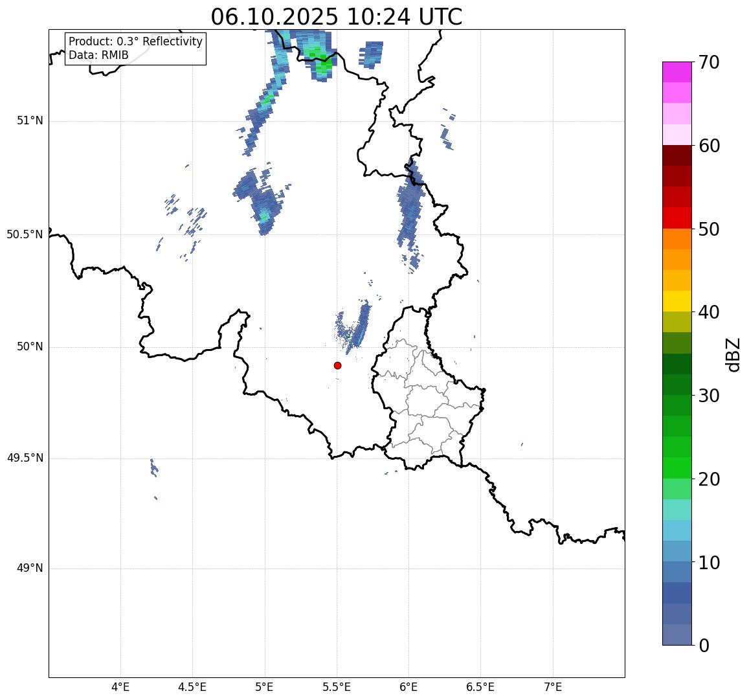Viewport: 749px width, 700px height.
Task: Click the 49.5°N latitude label
Action: coord(25,458)
